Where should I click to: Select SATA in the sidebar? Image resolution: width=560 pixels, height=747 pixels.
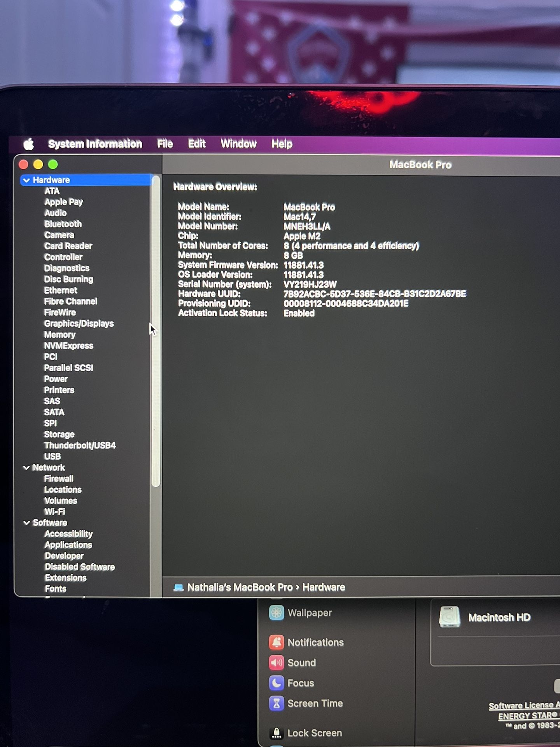[x=54, y=412]
